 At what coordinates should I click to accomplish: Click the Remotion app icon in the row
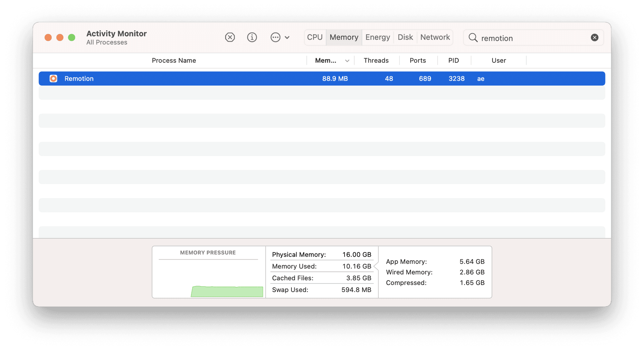[53, 78]
